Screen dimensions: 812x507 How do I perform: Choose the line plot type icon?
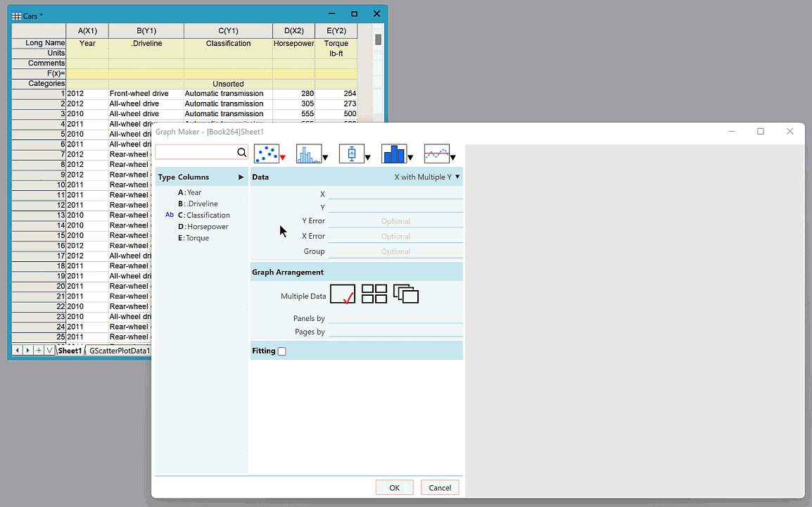(x=436, y=154)
